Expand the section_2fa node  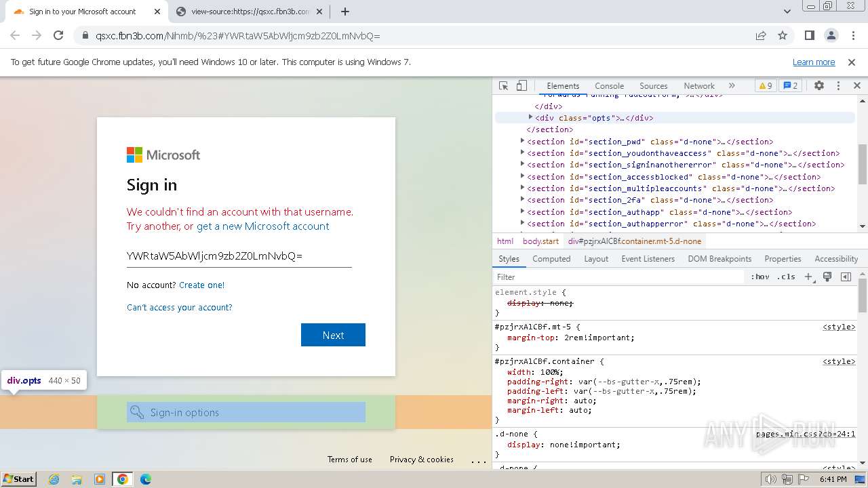click(x=522, y=199)
